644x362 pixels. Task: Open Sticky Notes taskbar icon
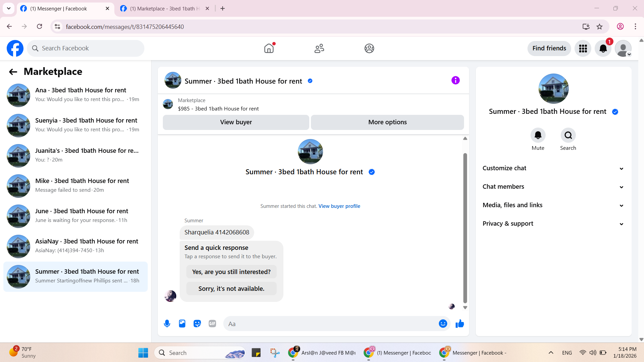[256, 353]
